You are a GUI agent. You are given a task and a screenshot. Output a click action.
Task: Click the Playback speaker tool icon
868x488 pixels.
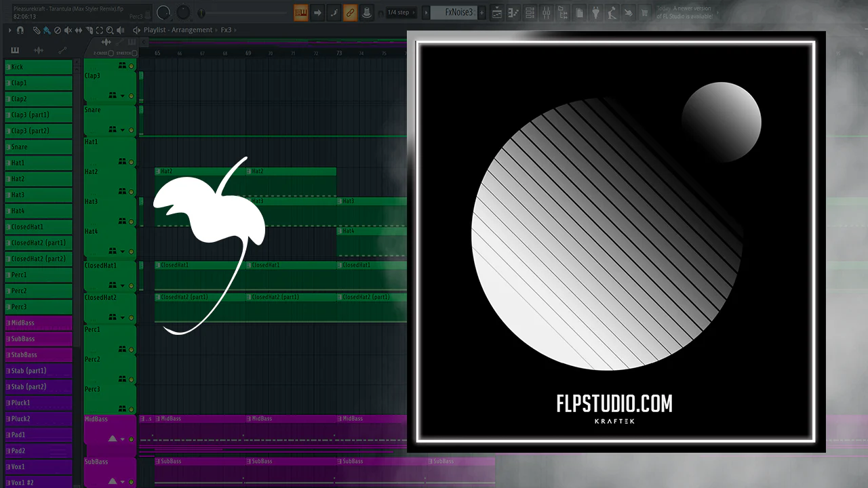(121, 30)
